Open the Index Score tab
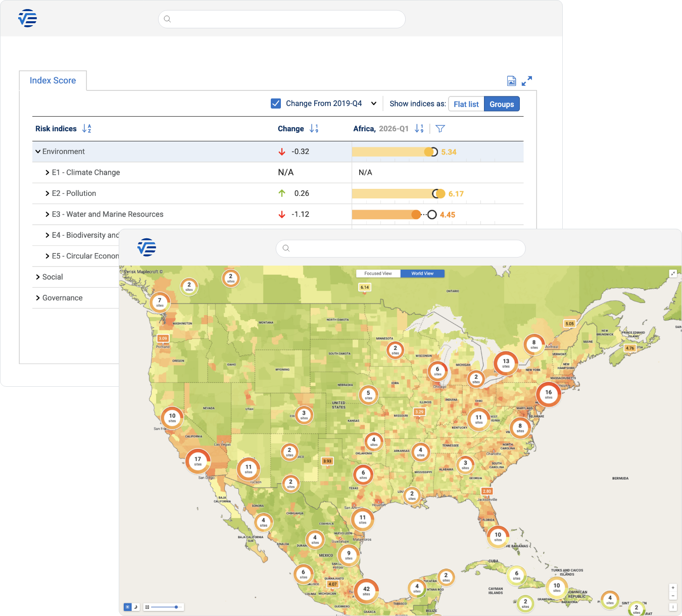Screen dimensions: 682x616 point(53,81)
